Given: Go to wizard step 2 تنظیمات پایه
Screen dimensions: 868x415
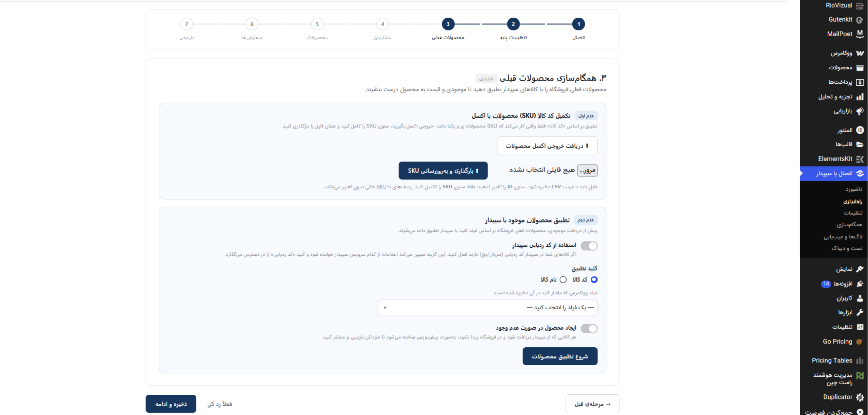Looking at the screenshot, I should [513, 24].
